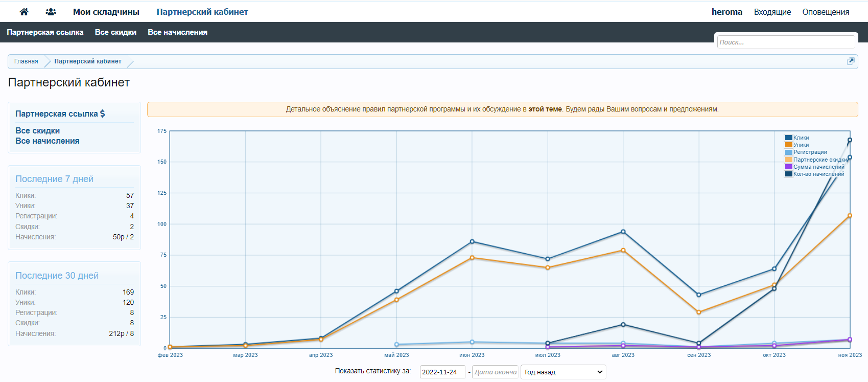This screenshot has width=868, height=382.
Task: Open the users group icon in the header
Action: tap(51, 12)
